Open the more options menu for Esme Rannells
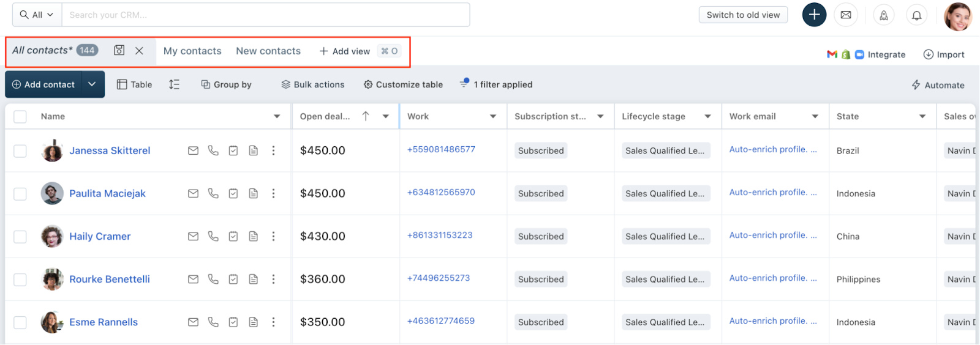 273,322
